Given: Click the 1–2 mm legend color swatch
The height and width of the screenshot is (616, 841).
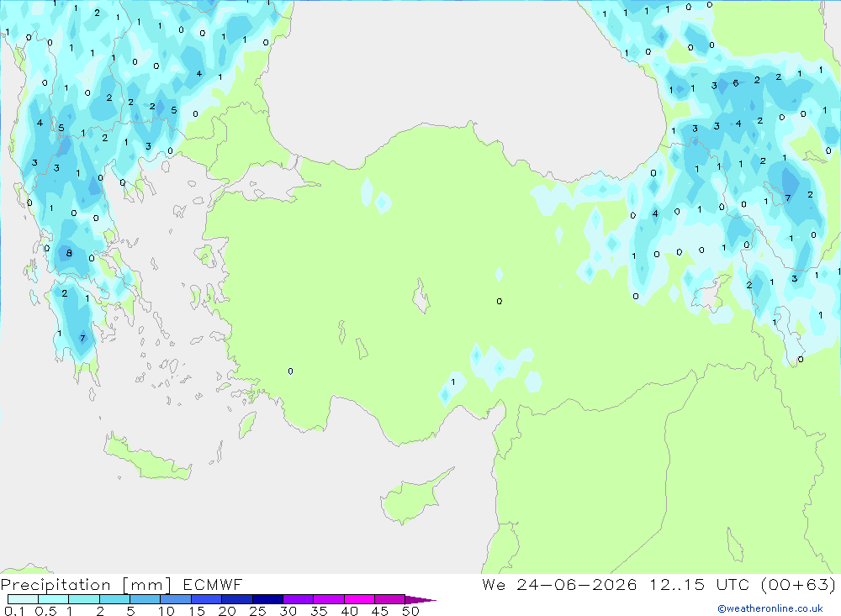Looking at the screenshot, I should point(83,599).
